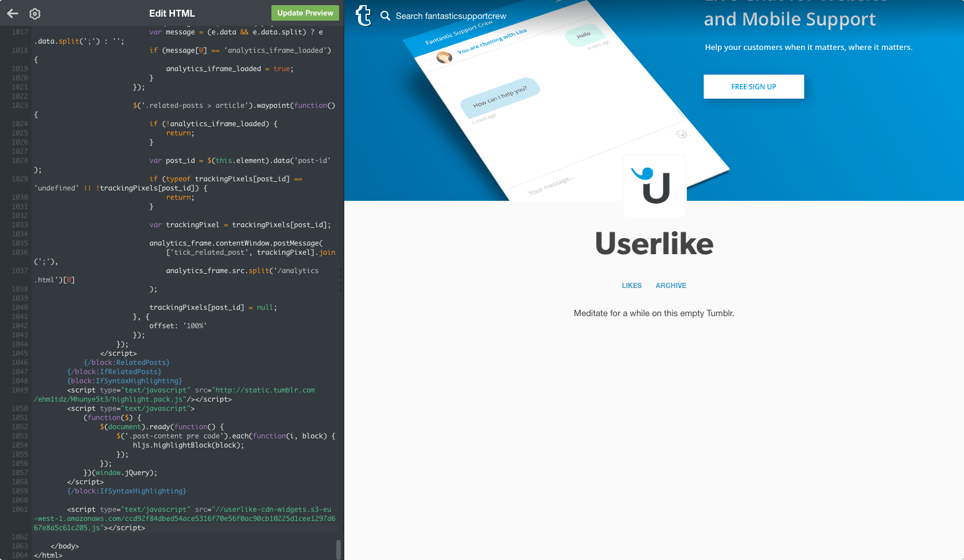Image resolution: width=964 pixels, height=560 pixels.
Task: Click the analytics_iframe_loaded = true line
Action: (230, 69)
